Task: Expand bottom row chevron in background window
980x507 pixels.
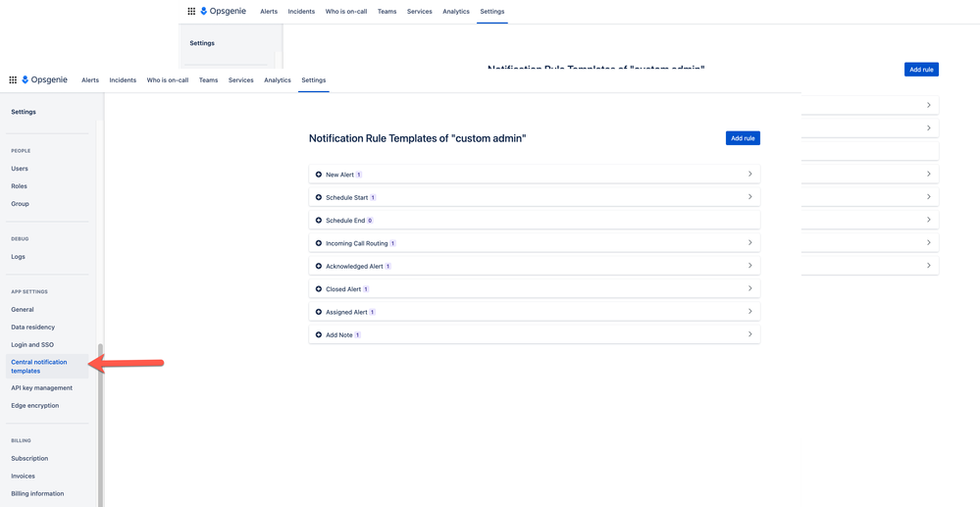Action: pyautogui.click(x=929, y=265)
